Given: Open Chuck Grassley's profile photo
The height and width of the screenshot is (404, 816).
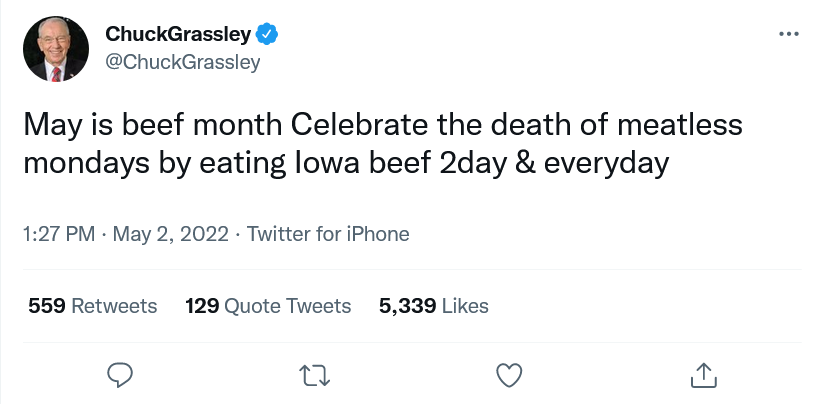Looking at the screenshot, I should click(56, 49).
